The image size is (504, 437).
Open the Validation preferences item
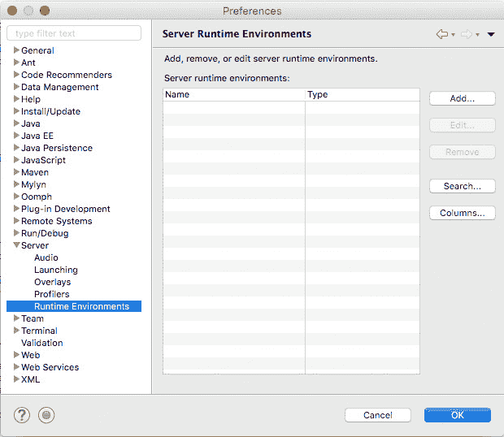[x=42, y=343]
